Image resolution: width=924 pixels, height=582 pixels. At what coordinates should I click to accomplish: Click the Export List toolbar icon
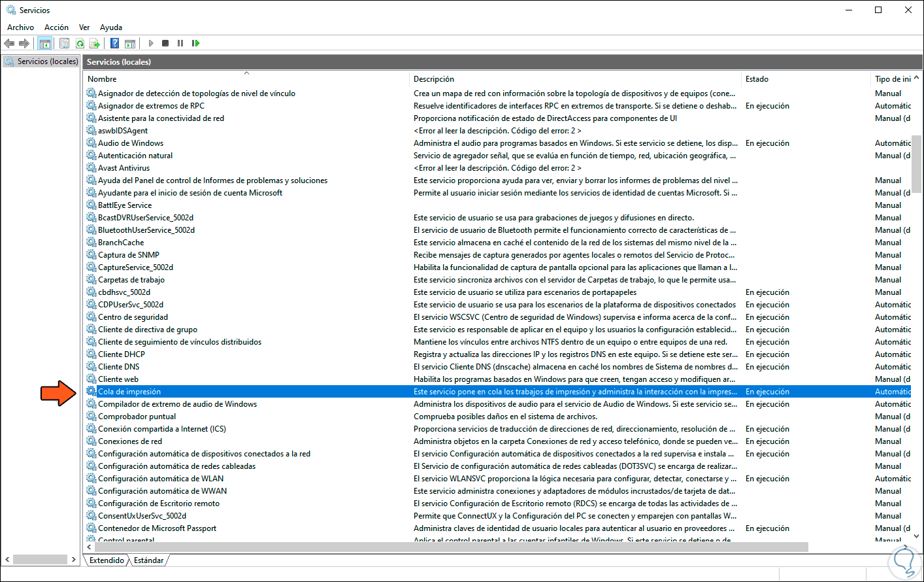pos(95,43)
